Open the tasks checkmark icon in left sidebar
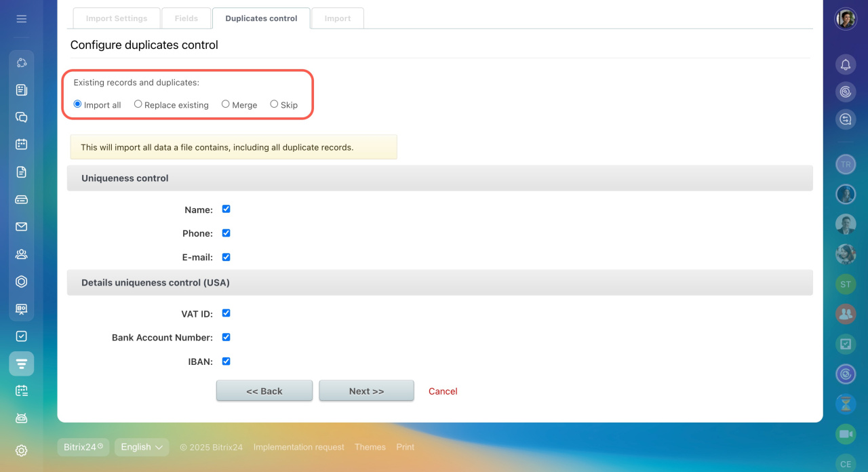Image resolution: width=868 pixels, height=472 pixels. 22,336
